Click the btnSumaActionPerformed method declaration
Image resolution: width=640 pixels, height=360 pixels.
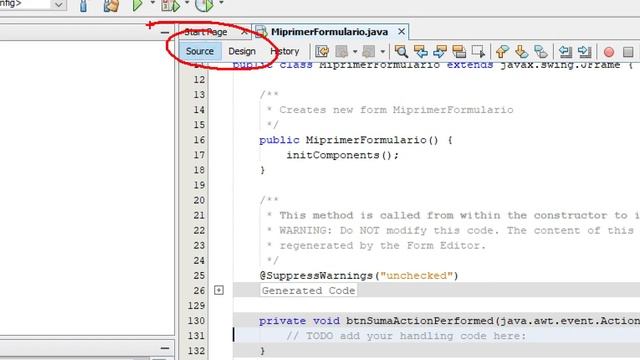tap(449, 321)
